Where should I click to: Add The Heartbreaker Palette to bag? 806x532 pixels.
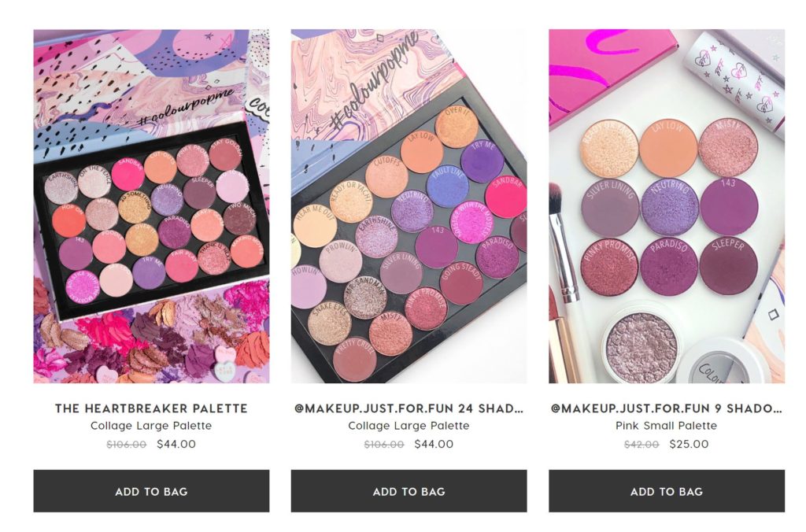(x=151, y=491)
